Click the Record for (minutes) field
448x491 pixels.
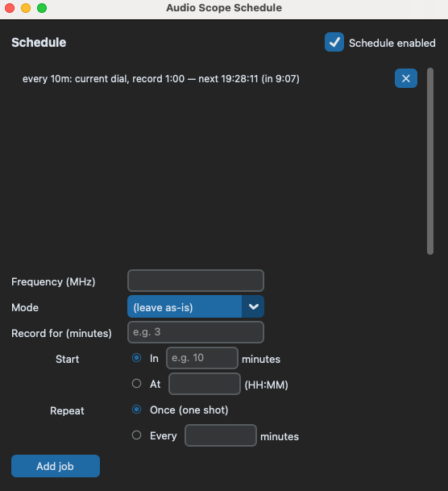point(196,332)
